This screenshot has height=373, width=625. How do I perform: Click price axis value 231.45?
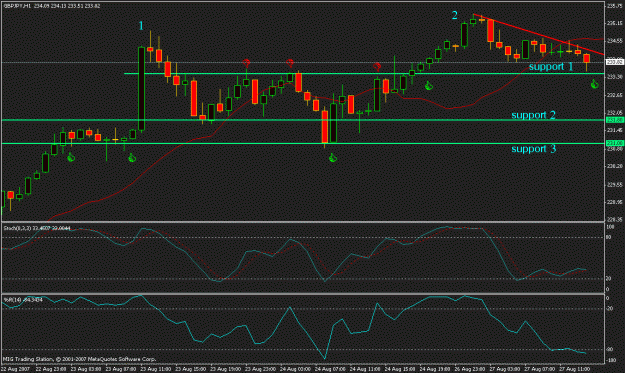tap(614, 130)
